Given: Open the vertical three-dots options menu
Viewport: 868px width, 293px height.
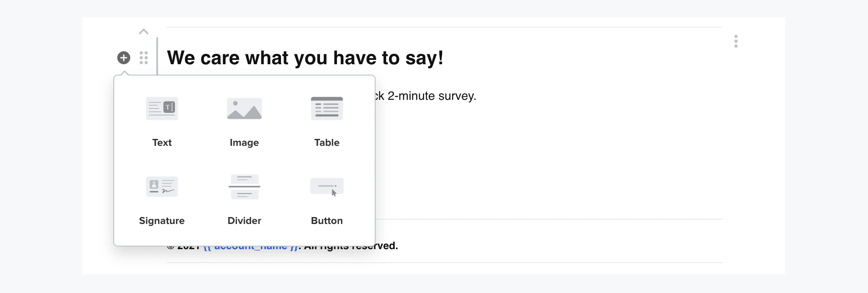Looking at the screenshot, I should (x=736, y=41).
